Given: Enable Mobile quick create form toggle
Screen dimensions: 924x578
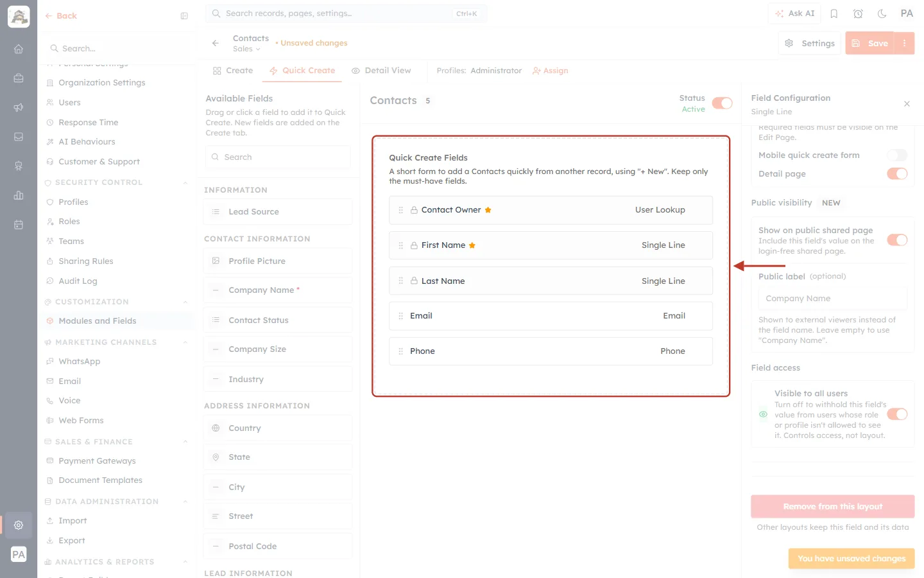Looking at the screenshot, I should pyautogui.click(x=897, y=155).
